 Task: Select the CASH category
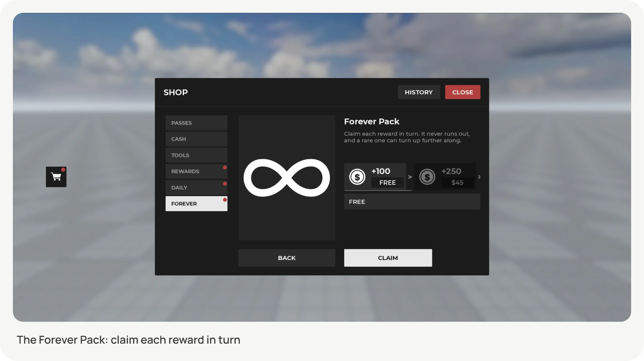pyautogui.click(x=196, y=139)
